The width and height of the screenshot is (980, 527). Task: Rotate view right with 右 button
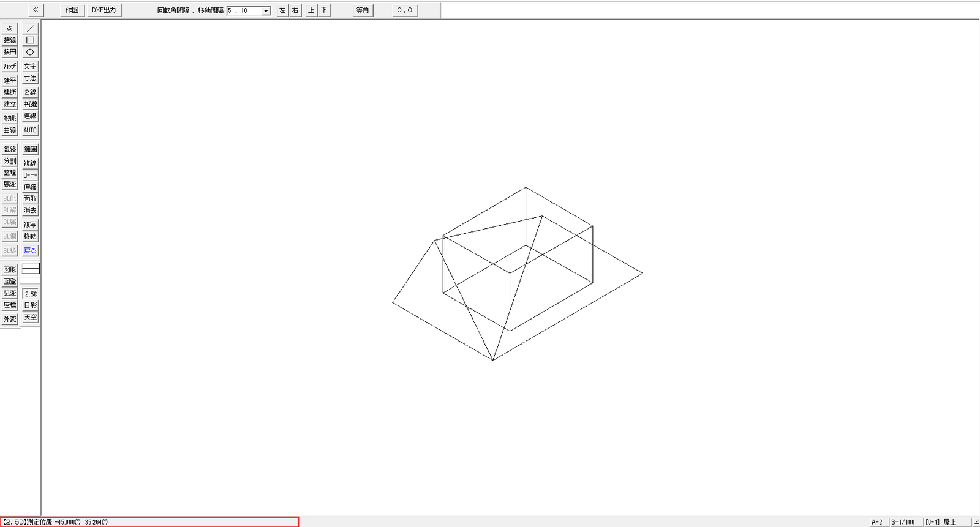tap(295, 10)
